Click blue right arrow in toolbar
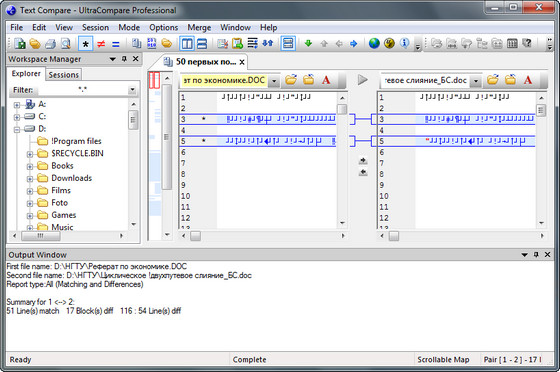Image resolution: width=560 pixels, height=372 pixels. (354, 44)
